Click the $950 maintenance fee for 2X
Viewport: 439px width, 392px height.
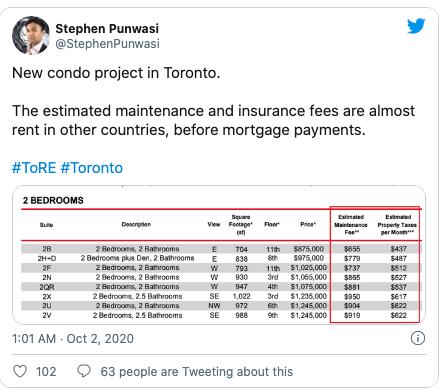(x=352, y=296)
